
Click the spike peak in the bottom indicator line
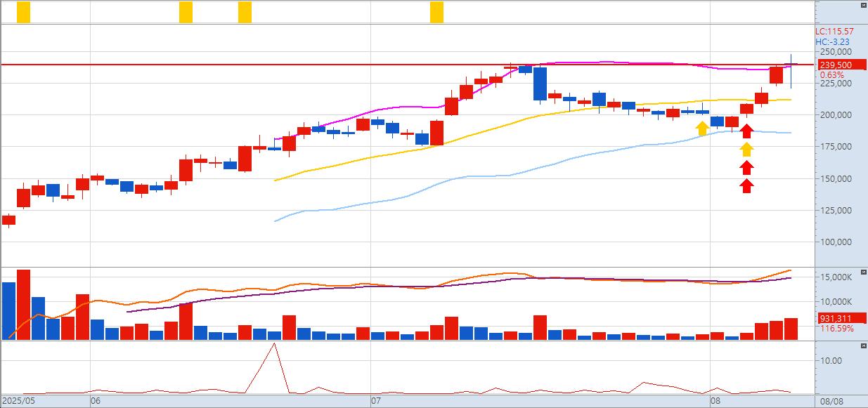point(274,344)
